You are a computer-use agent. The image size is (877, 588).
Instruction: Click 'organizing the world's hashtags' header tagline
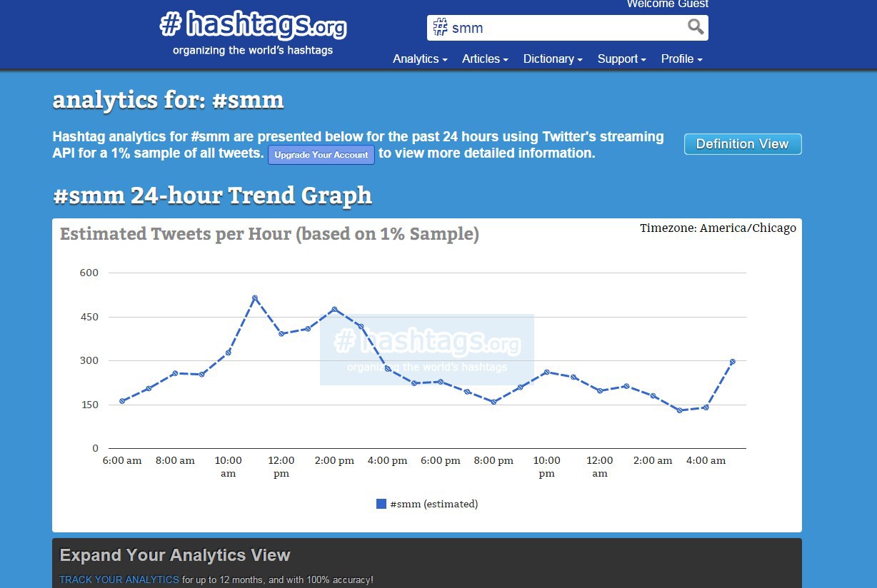[x=253, y=51]
